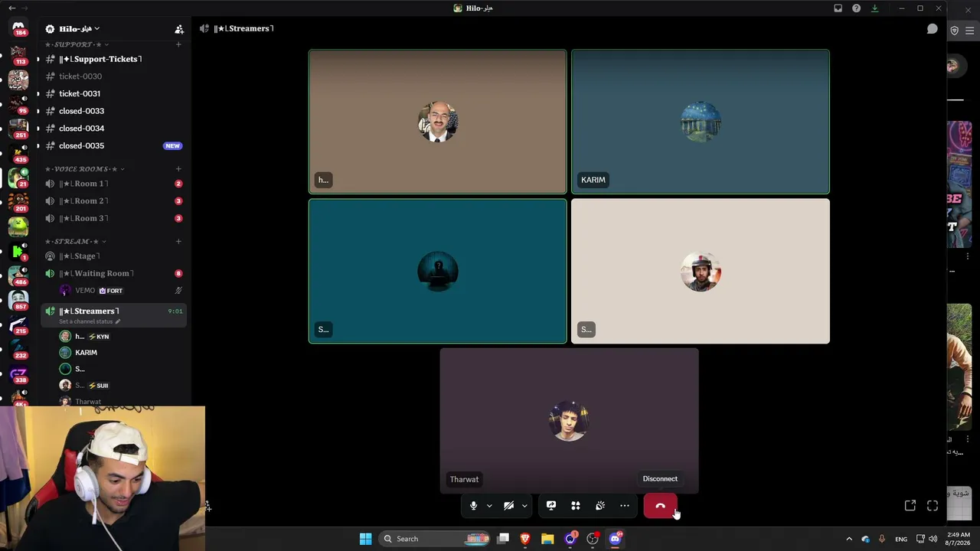Open OBS Studio from the taskbar
Viewport: 980px width, 551px height.
pos(592,539)
